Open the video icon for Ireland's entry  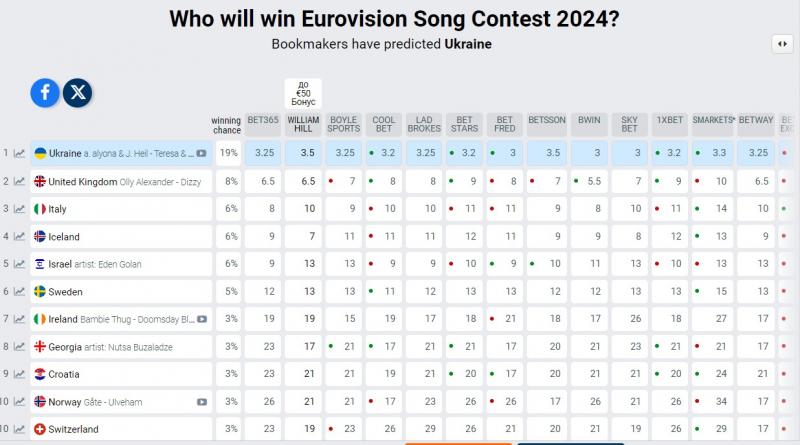coord(201,319)
